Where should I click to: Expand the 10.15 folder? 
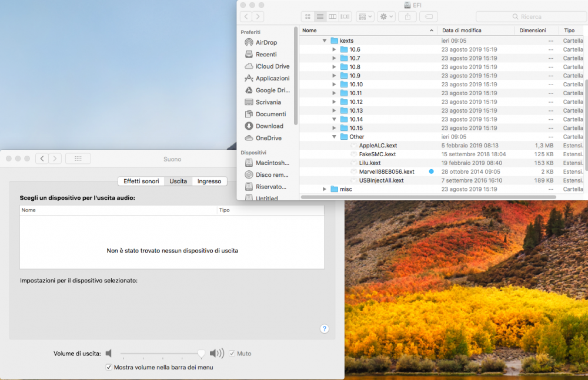point(334,128)
